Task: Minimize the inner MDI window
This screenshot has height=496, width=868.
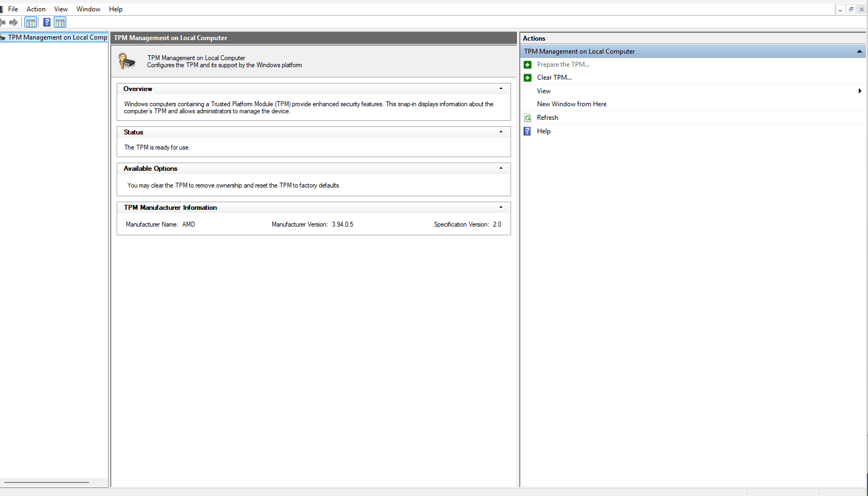Action: (x=840, y=9)
